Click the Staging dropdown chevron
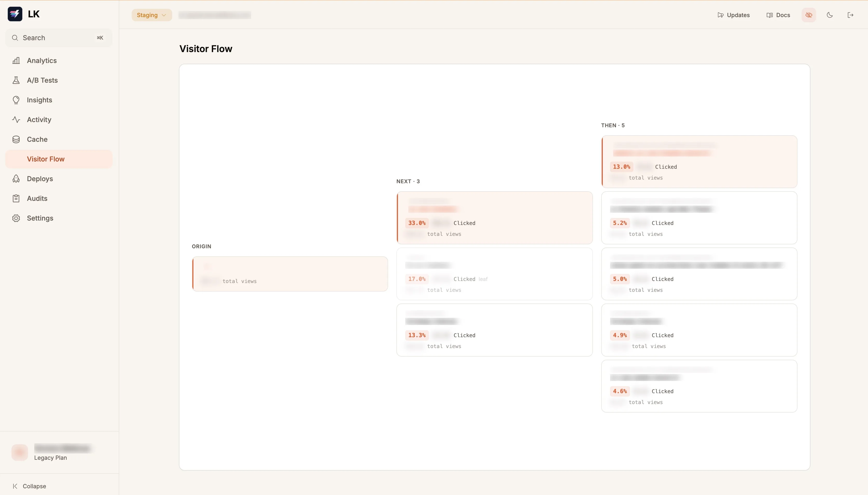868x495 pixels. [164, 15]
